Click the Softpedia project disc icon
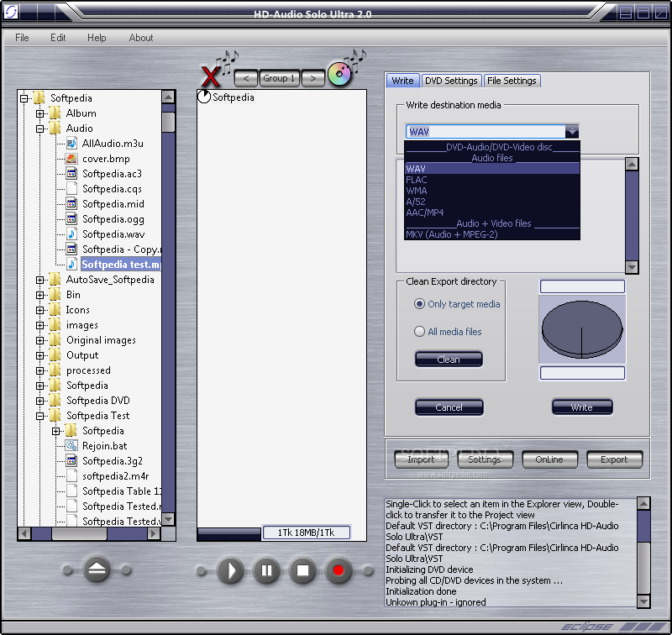The image size is (672, 635). coord(204,97)
